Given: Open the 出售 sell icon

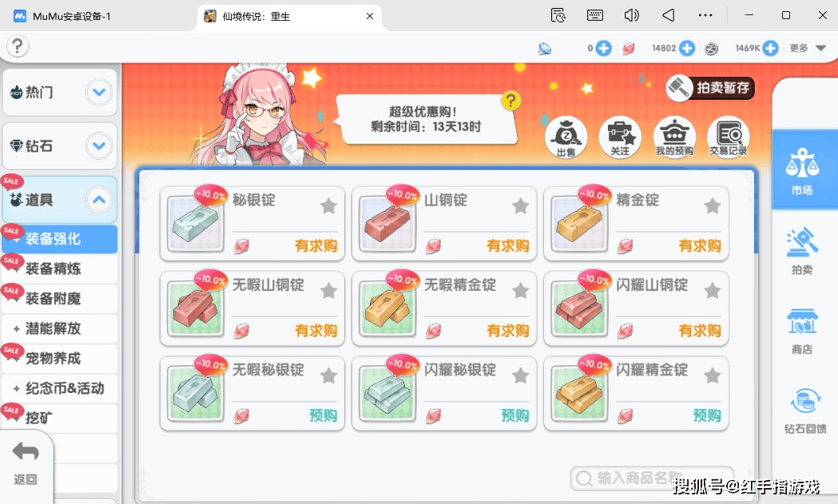Looking at the screenshot, I should click(x=566, y=137).
